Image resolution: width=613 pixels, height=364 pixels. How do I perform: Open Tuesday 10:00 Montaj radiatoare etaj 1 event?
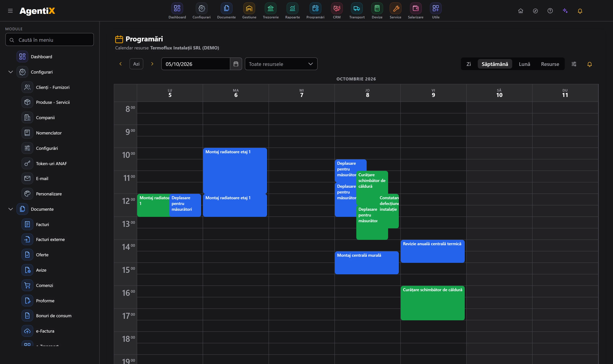[235, 171]
